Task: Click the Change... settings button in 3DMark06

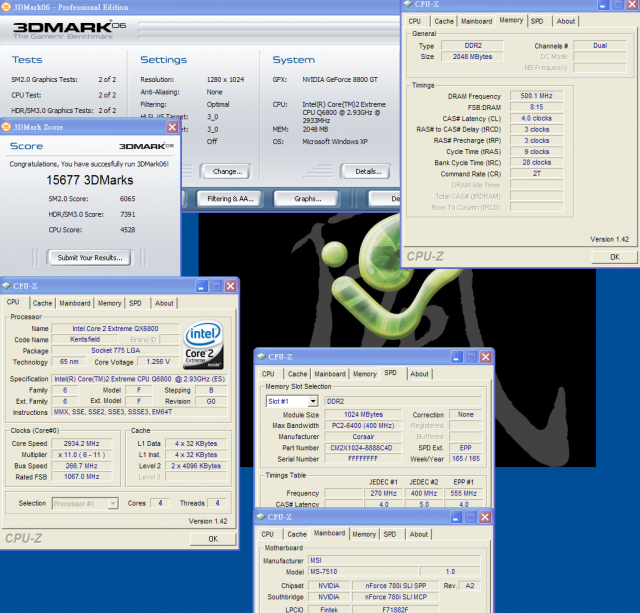Action: point(227,171)
